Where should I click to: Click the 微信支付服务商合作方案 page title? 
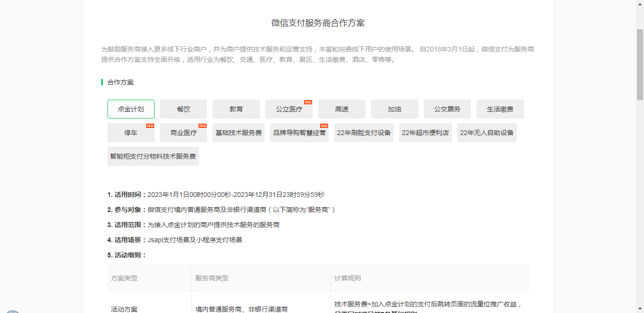click(318, 23)
